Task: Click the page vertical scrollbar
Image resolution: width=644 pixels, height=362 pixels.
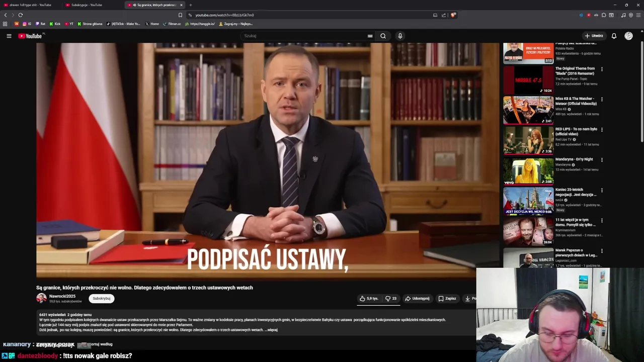Action: pos(642,93)
